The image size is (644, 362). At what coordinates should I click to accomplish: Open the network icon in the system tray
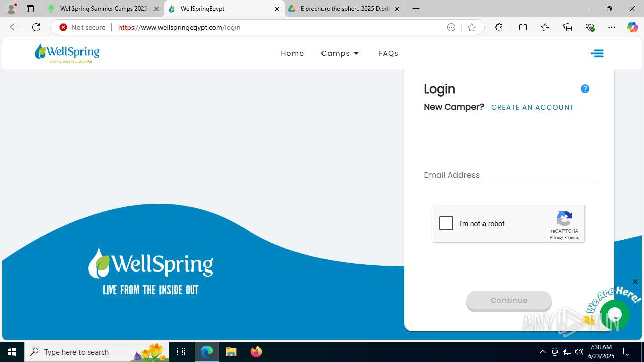pyautogui.click(x=567, y=352)
